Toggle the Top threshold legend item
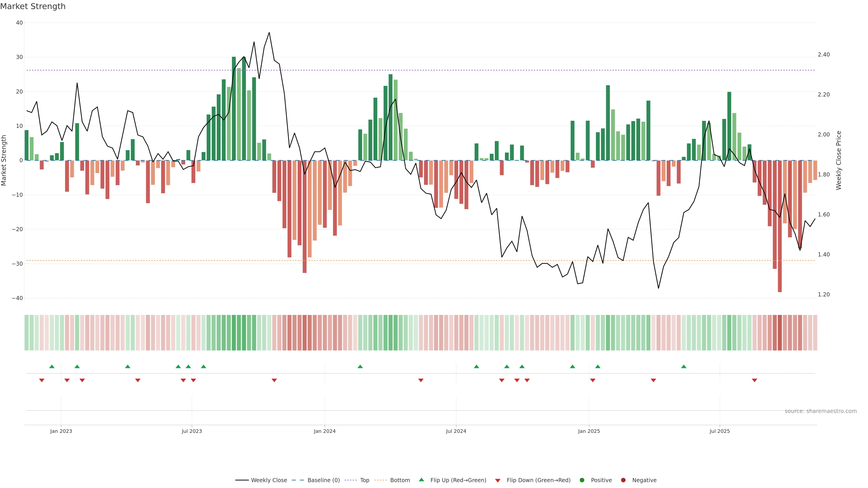Image resolution: width=868 pixels, height=488 pixels. (364, 480)
